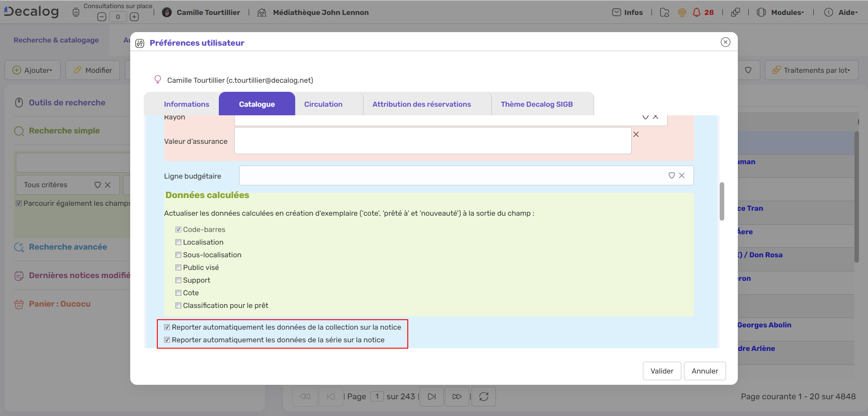Select the screen sharing folder icon
The width and height of the screenshot is (868, 416).
coord(664,12)
